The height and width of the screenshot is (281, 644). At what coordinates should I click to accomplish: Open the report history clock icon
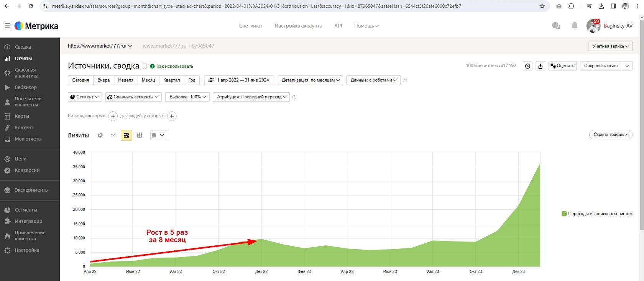pyautogui.click(x=528, y=66)
